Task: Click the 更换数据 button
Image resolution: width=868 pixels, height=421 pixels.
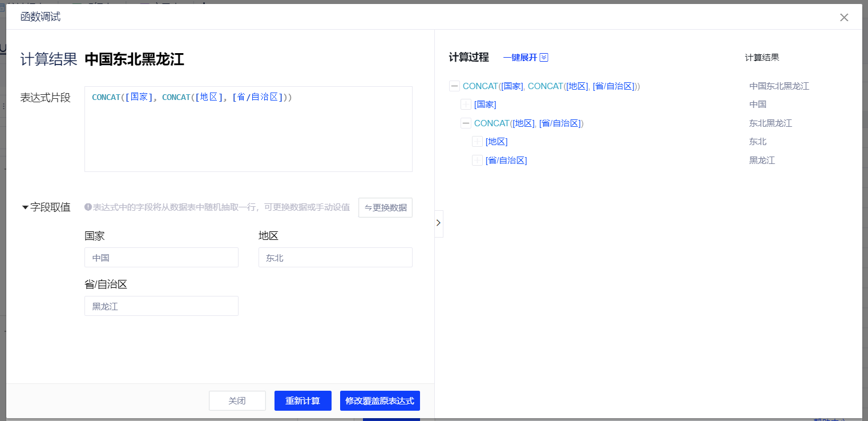Action: coord(385,207)
